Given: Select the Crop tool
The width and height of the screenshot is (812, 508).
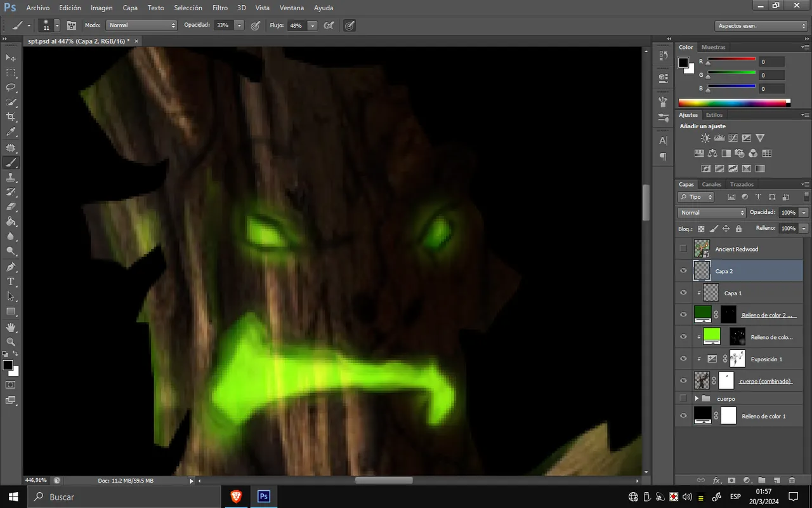Looking at the screenshot, I should (x=11, y=117).
